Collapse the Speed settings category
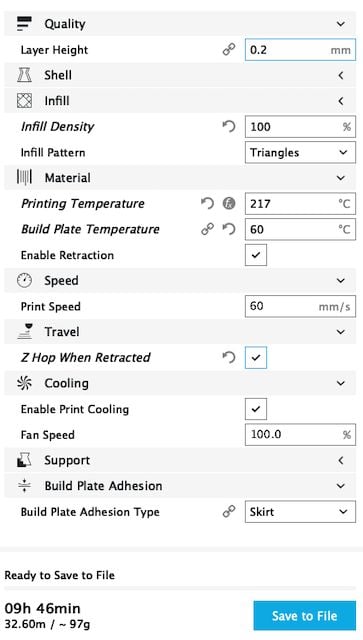The width and height of the screenshot is (363, 640). tap(180, 280)
